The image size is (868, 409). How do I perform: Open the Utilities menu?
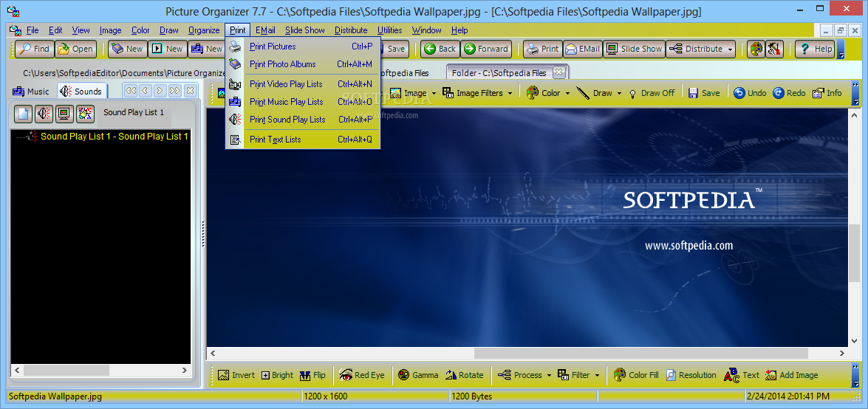(x=390, y=30)
